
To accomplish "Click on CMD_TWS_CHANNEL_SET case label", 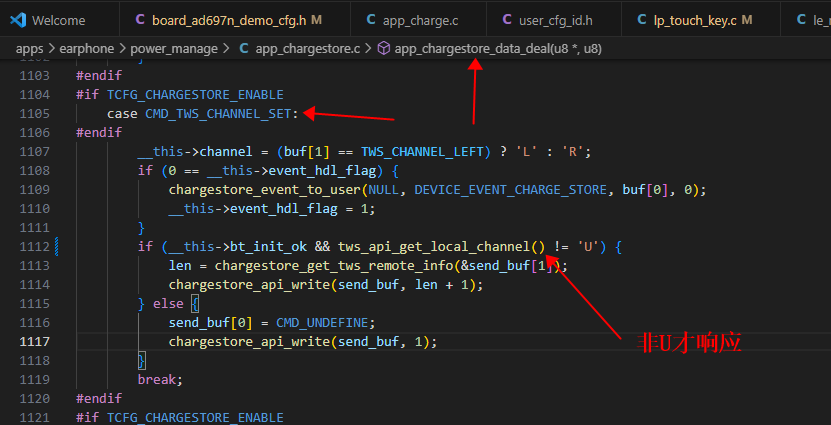I will click(x=218, y=113).
